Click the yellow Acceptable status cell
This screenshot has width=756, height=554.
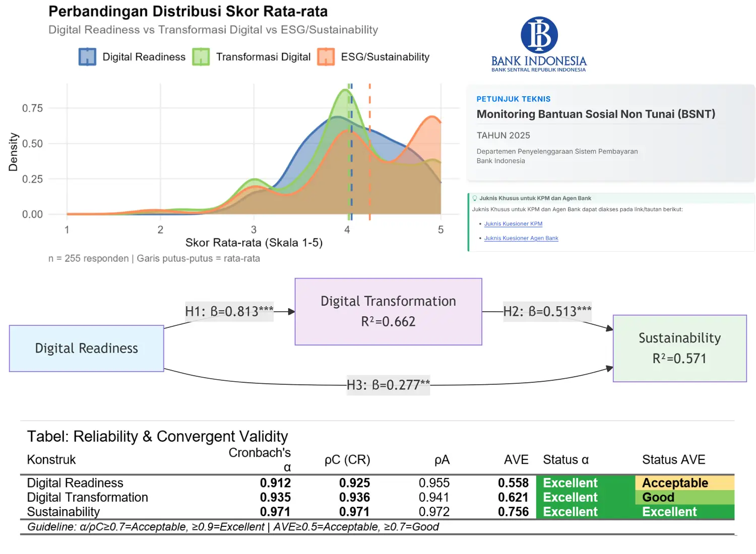pos(684,483)
